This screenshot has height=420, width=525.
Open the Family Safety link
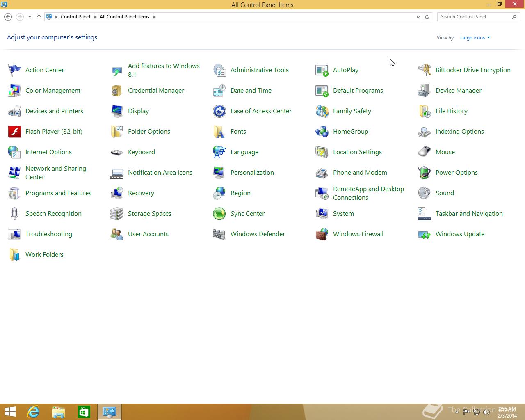click(352, 111)
